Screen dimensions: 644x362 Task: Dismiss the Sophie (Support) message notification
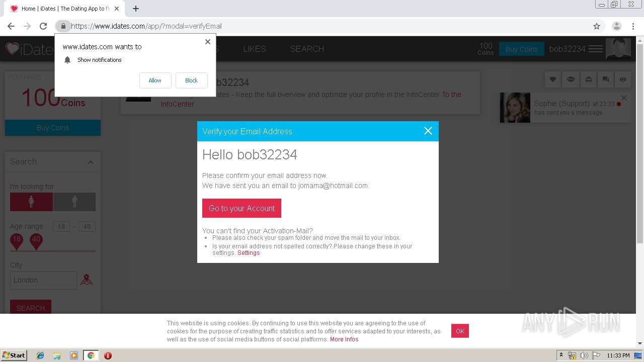coord(624,98)
